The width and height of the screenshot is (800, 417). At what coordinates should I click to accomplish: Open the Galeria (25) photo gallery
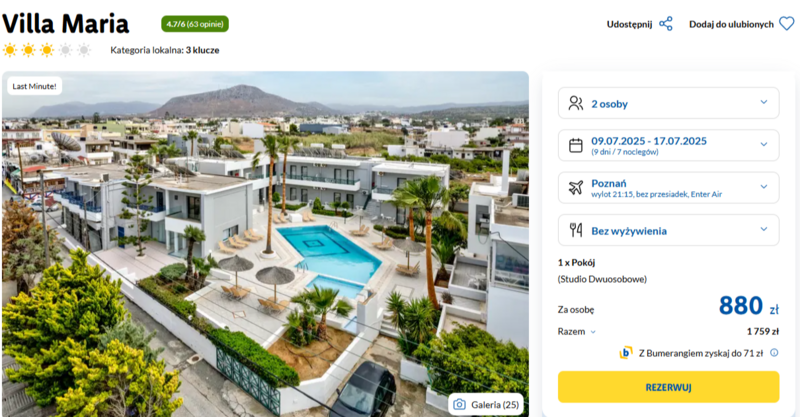point(486,405)
